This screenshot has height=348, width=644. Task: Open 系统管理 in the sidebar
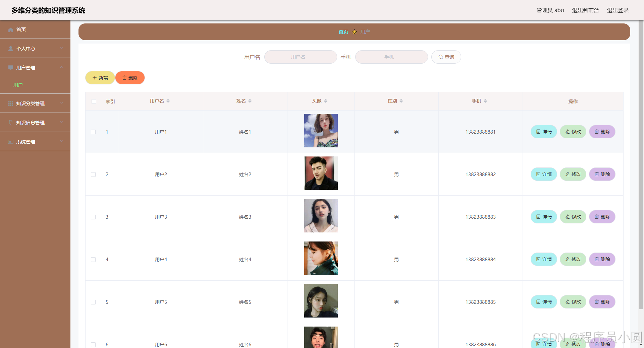pos(35,142)
